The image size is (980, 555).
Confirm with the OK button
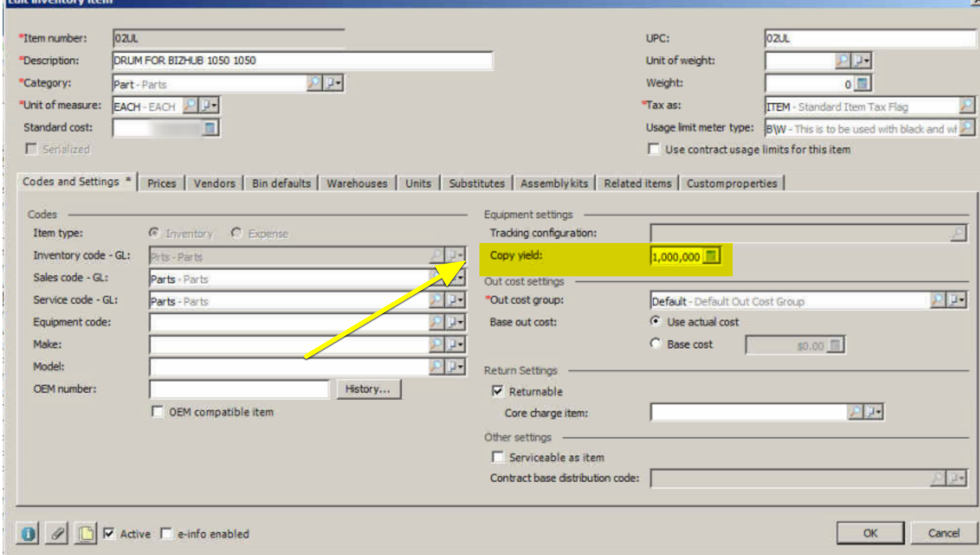coord(870,533)
